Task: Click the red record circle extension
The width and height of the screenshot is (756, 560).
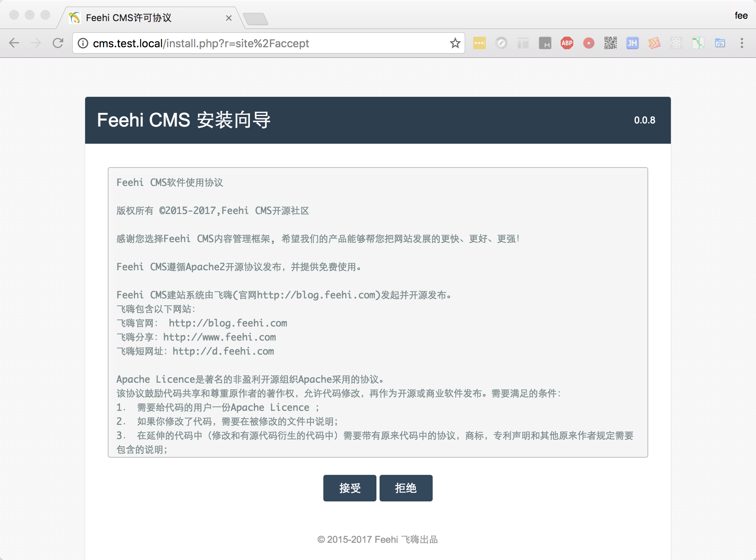Action: pos(588,43)
